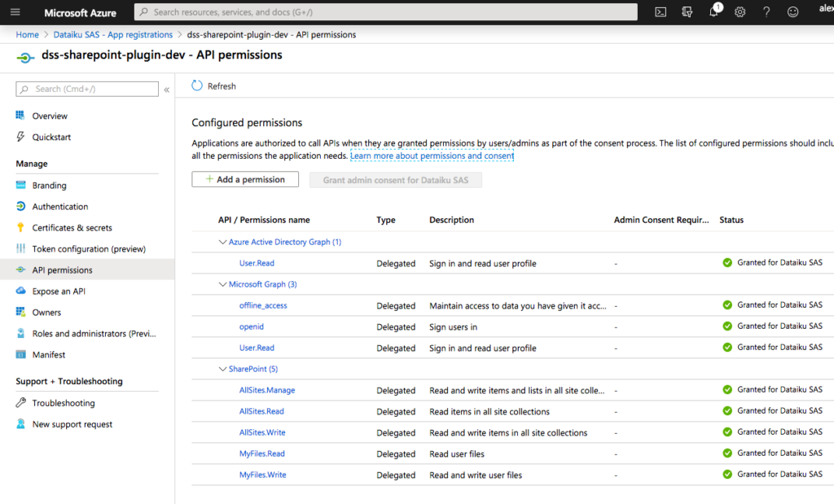This screenshot has height=504, width=834.
Task: Open portal settings gear
Action: tap(739, 11)
